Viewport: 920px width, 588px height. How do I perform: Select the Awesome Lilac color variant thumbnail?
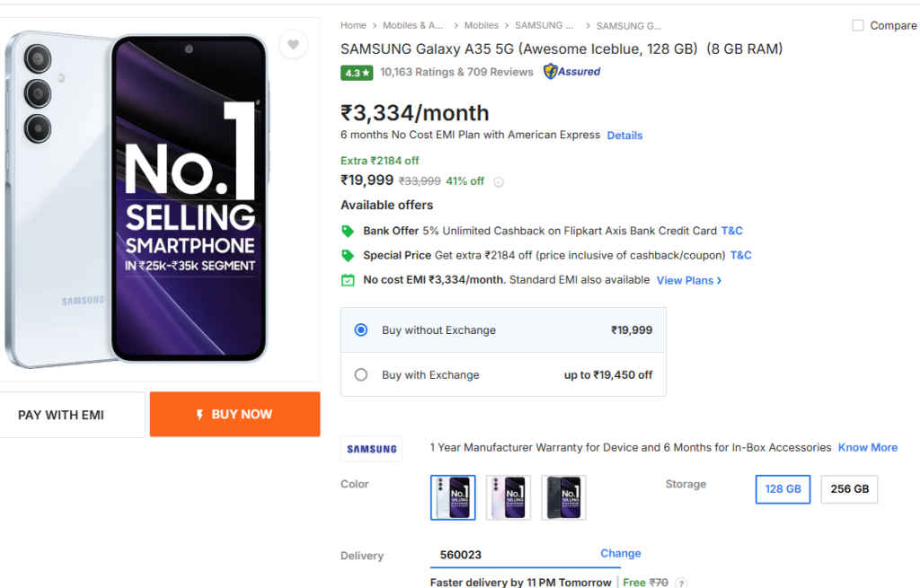click(x=508, y=496)
